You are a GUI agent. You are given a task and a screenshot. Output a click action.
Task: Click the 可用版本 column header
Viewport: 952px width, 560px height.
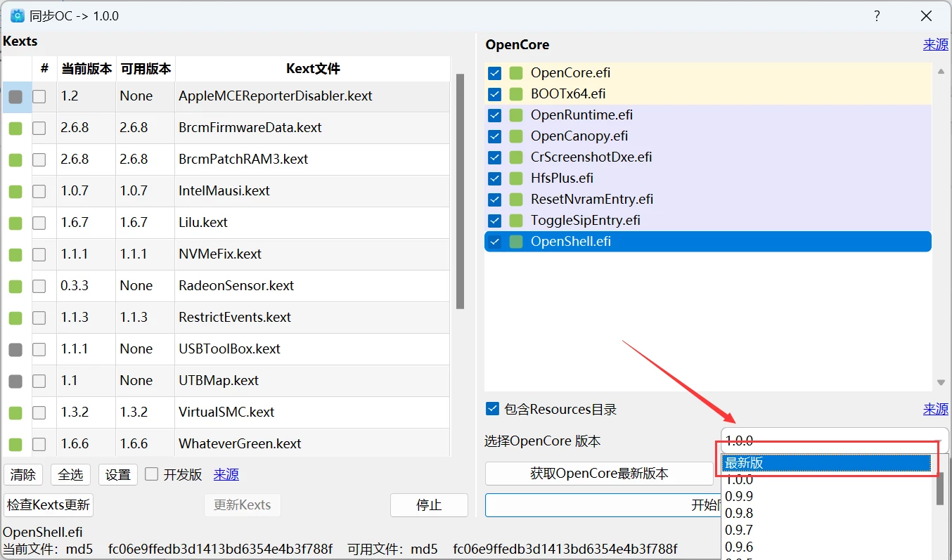[146, 69]
